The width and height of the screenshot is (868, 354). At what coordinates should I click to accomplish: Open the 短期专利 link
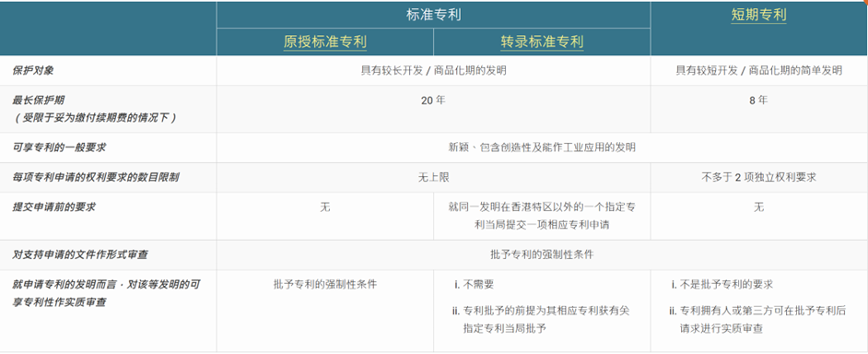tap(759, 16)
